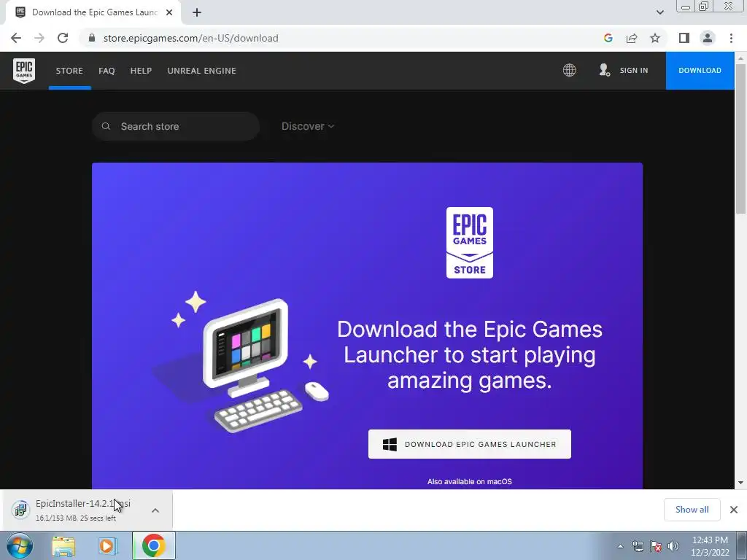Click the Show desktop strip beside the clock
Image resolution: width=747 pixels, height=560 pixels.
pos(742,546)
